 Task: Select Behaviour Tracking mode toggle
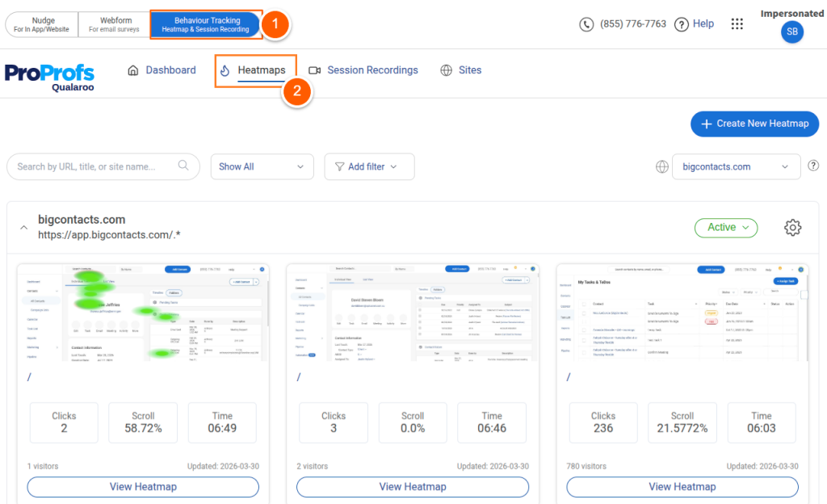click(205, 25)
